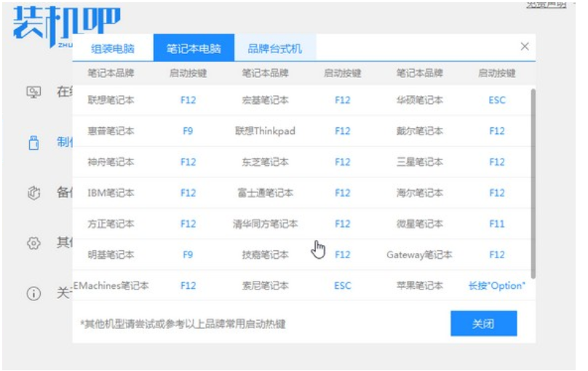Click the 装机吧 logo at top left
588x371 pixels.
pyautogui.click(x=65, y=25)
